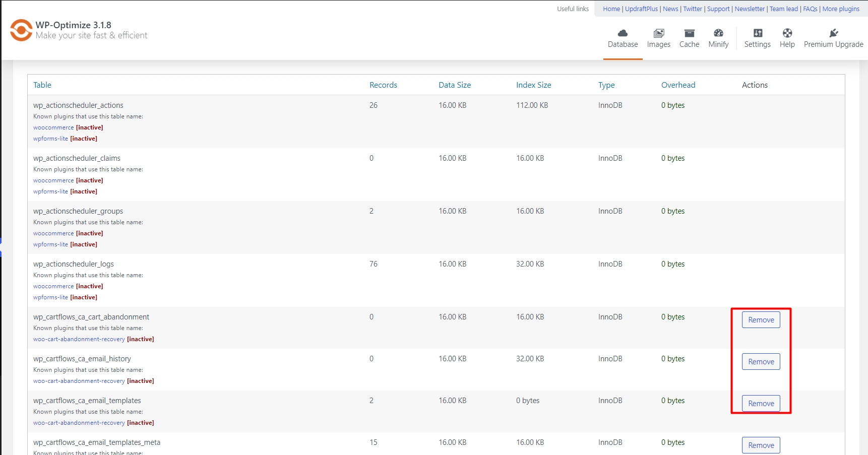Open woo-cart-abandonment-recovery link under wp_cartflows_ca_email_history
Screen dimensions: 868x455
[x=79, y=381]
